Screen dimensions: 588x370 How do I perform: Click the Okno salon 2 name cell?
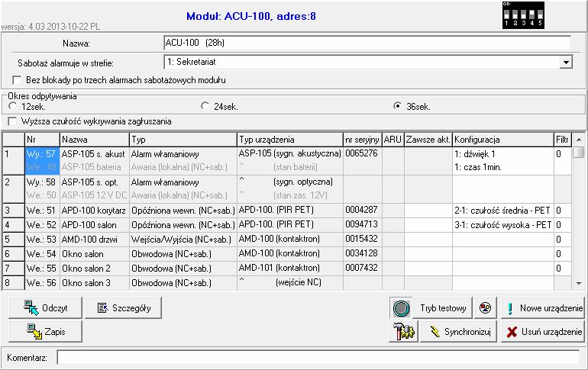coord(94,269)
